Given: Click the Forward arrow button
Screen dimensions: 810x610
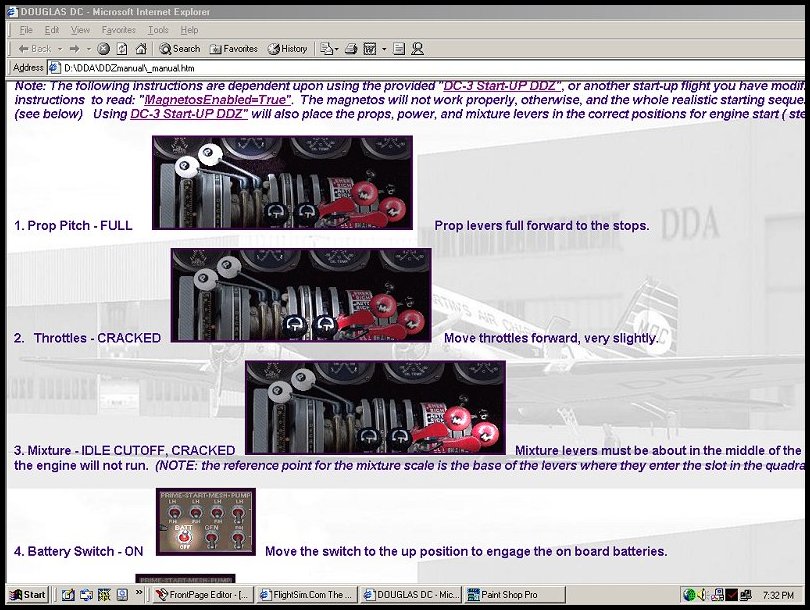Looking at the screenshot, I should pos(74,49).
